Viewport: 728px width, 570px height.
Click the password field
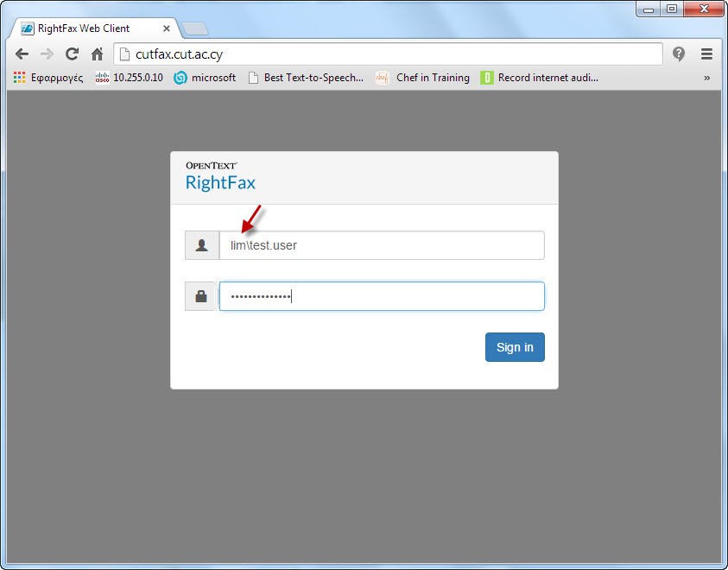tap(382, 296)
